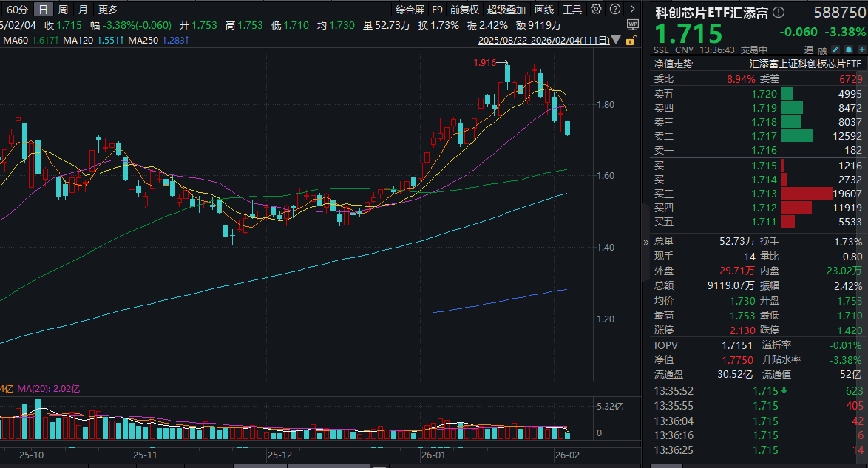Viewport: 868px width, 468px height.
Task: Select the 月 monthly period tab
Action: point(83,10)
